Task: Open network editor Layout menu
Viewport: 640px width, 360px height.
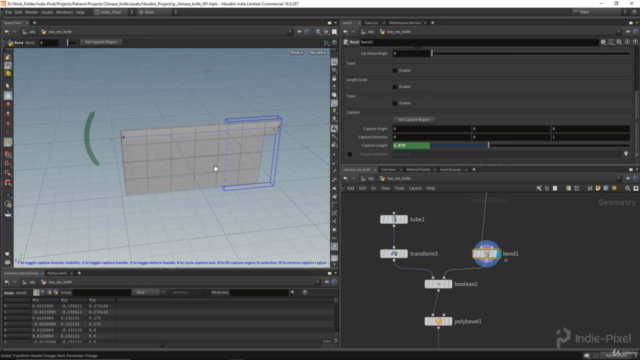Action: click(415, 188)
